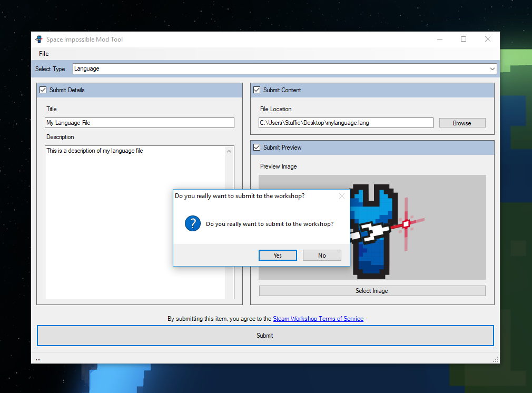Click the Title input field
Screen dimensions: 532x393
tap(140, 123)
